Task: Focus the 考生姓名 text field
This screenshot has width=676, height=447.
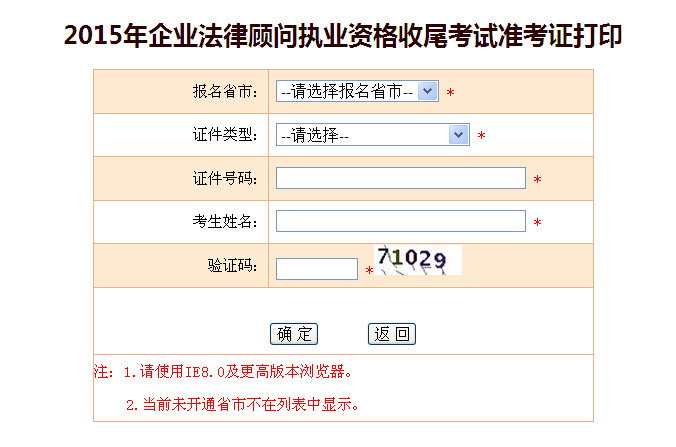Action: tap(401, 221)
